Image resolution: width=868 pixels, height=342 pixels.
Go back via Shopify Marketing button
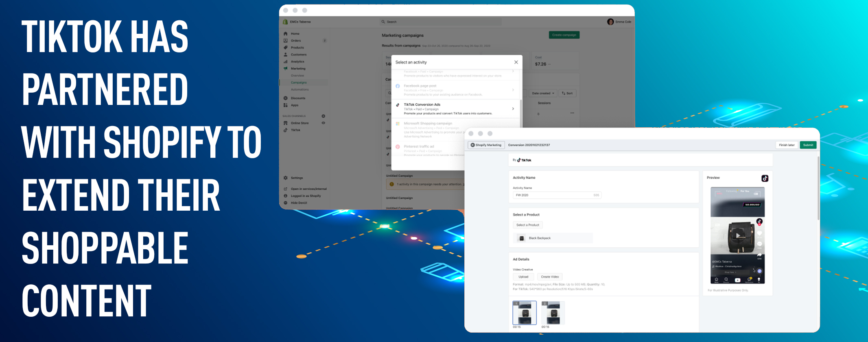486,145
